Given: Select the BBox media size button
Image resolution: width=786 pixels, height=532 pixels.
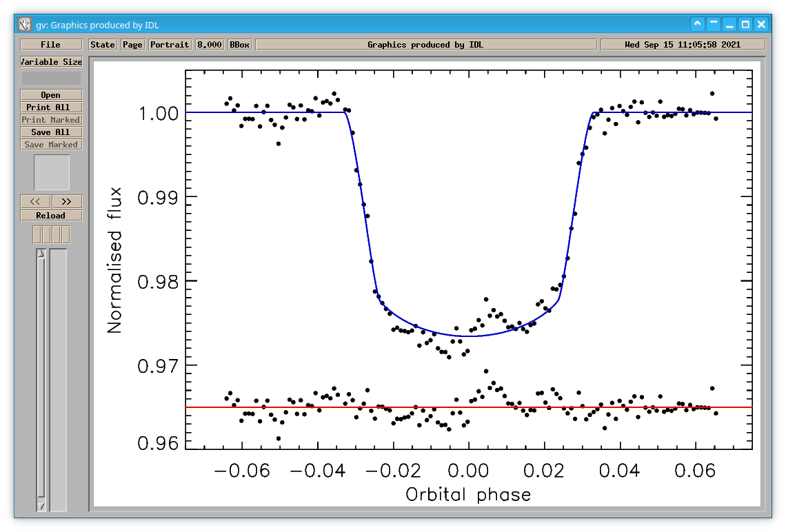Looking at the screenshot, I should click(x=240, y=45).
